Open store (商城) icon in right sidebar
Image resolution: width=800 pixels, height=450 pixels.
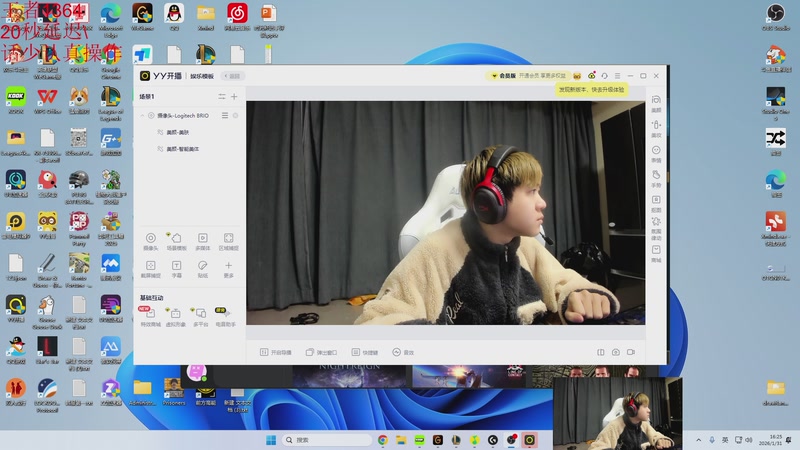click(656, 254)
